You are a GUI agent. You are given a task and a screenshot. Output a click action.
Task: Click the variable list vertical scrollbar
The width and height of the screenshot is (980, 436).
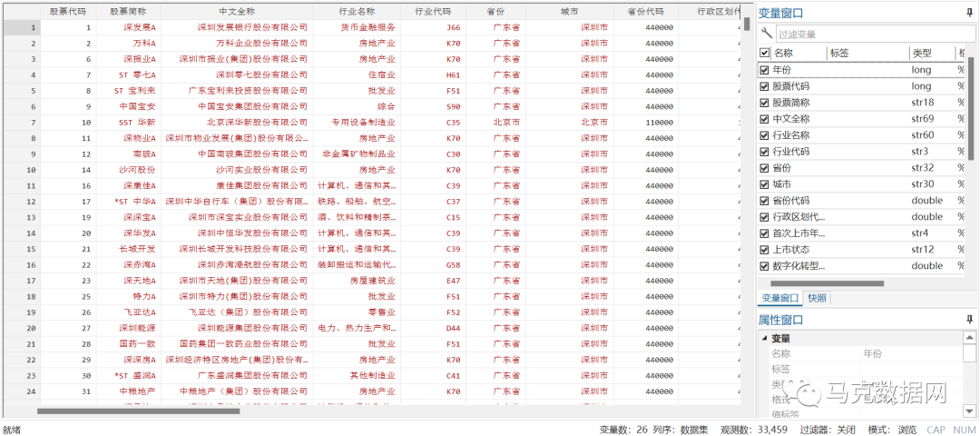point(971,106)
